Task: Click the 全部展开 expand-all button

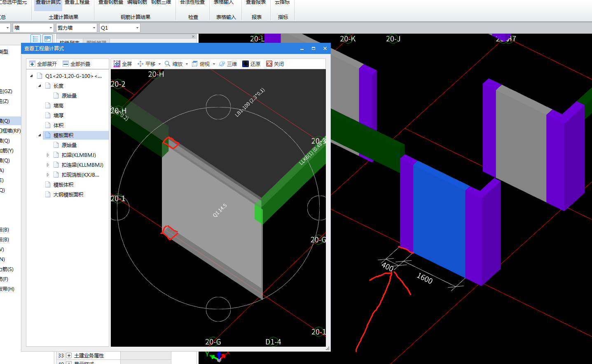Action: [x=43, y=64]
